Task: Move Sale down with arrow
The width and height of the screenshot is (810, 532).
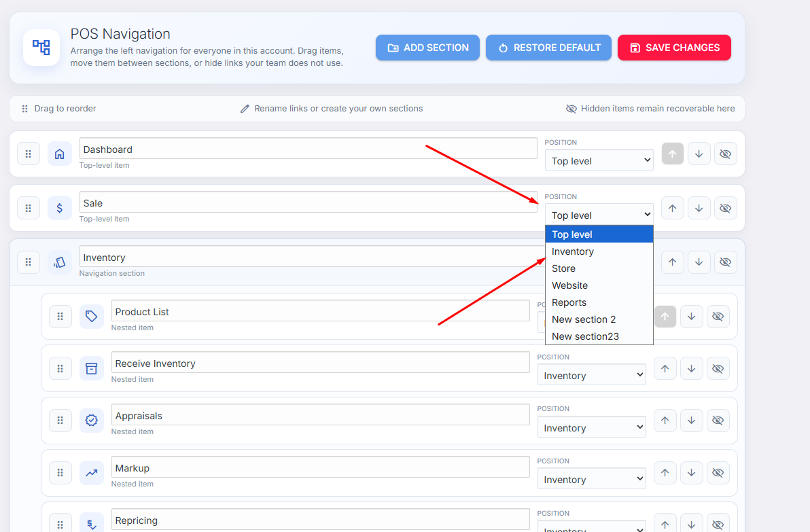Action: tap(699, 208)
